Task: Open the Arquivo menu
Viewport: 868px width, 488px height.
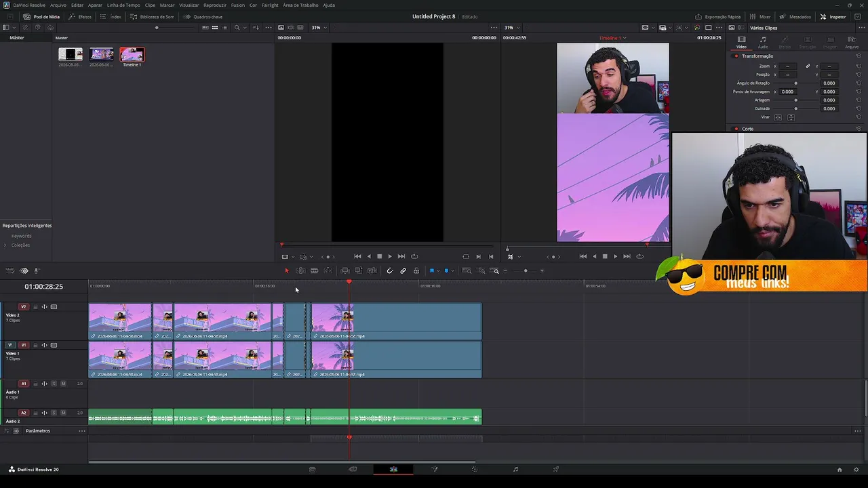Action: (58, 5)
